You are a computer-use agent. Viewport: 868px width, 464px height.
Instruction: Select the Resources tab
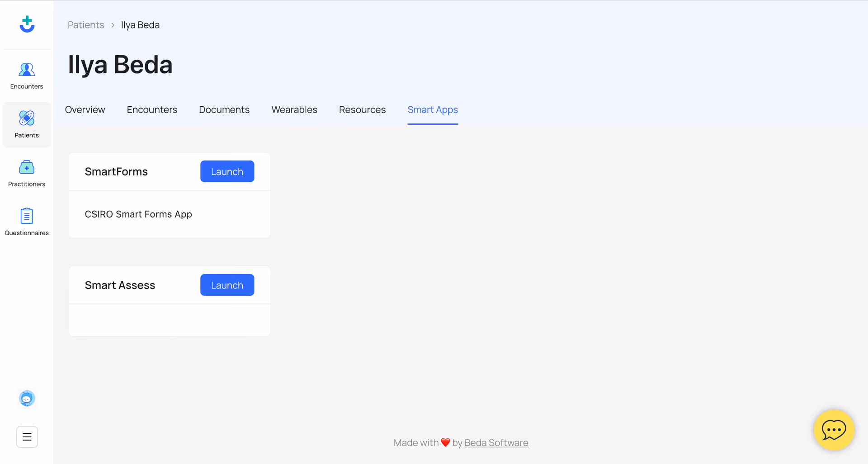click(x=362, y=109)
